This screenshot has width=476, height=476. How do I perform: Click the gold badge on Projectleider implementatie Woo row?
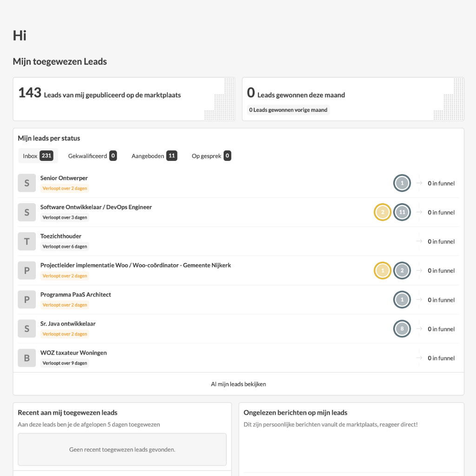click(383, 271)
